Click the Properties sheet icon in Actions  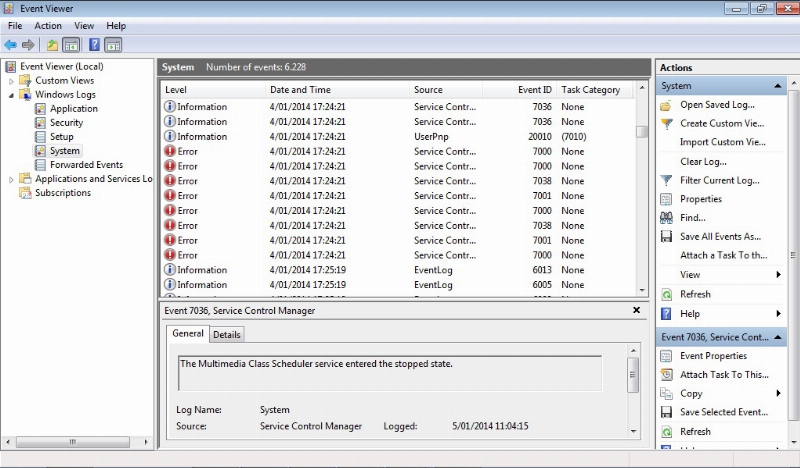tap(666, 199)
